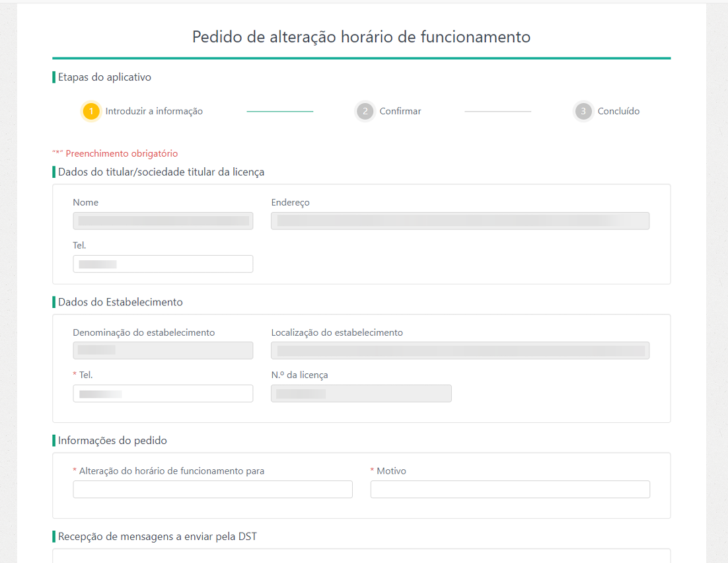The width and height of the screenshot is (728, 563).
Task: Click the grey step 3 circle icon
Action: pos(583,112)
